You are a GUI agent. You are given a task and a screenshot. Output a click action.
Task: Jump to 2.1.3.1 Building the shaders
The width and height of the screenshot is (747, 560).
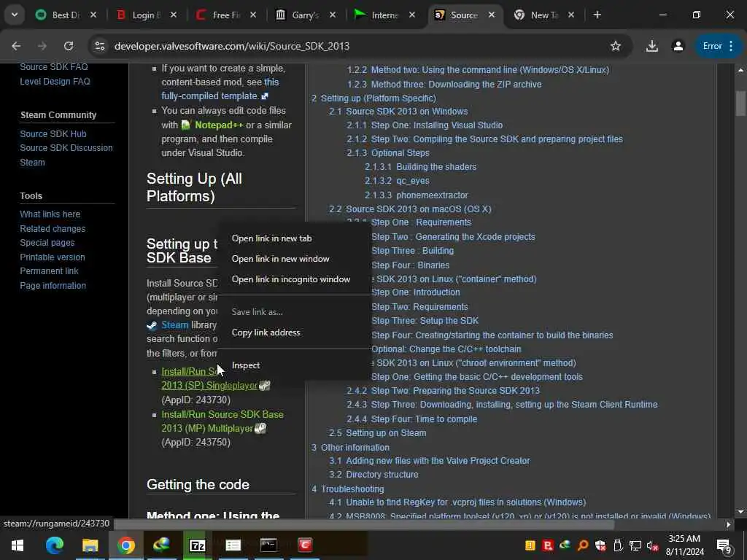coord(420,167)
